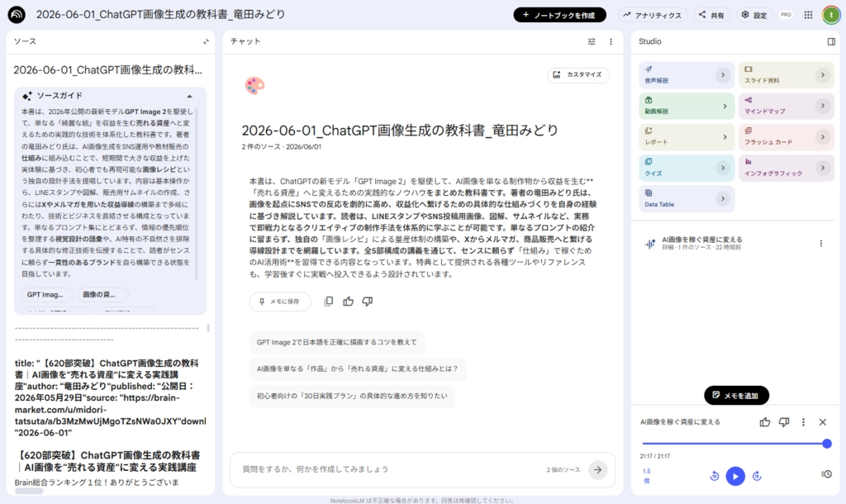Change the 1.5倍 playback speed
Screen dimensions: 846x504
(646, 475)
